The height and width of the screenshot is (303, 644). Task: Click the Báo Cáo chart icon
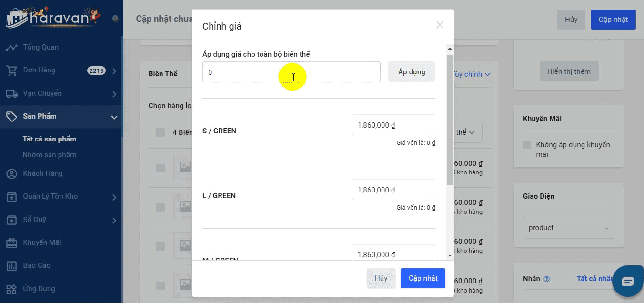tap(11, 266)
